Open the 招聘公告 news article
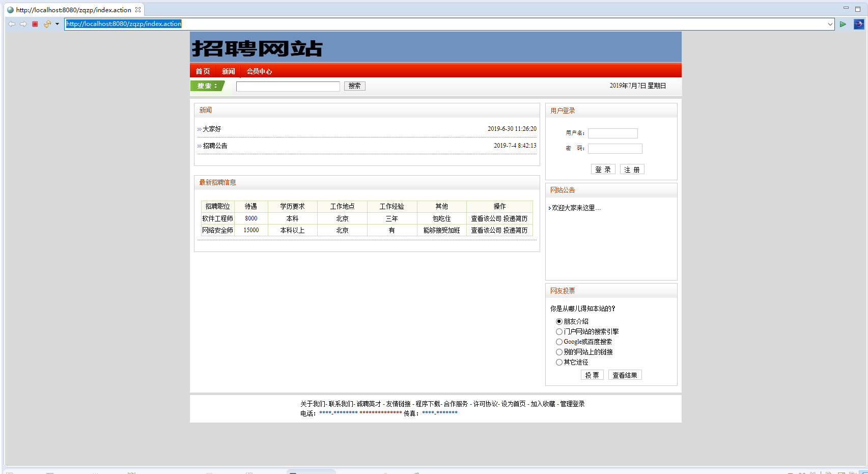 214,146
